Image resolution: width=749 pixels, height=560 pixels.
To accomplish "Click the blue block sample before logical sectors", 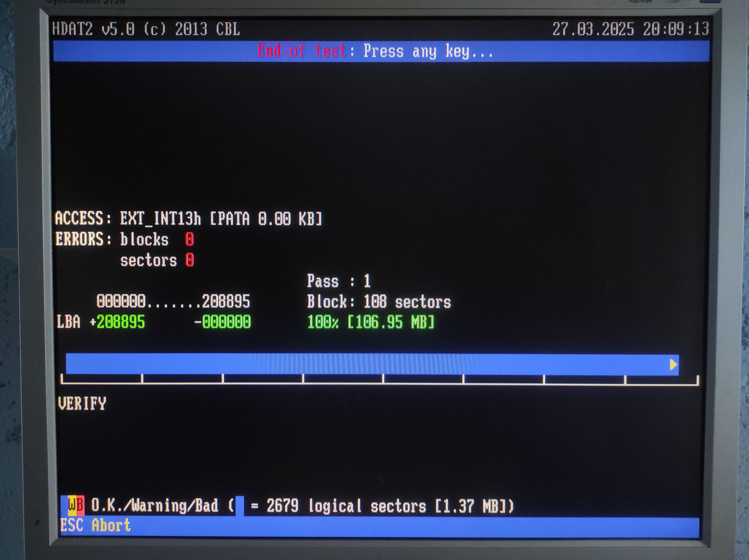I will click(x=239, y=506).
